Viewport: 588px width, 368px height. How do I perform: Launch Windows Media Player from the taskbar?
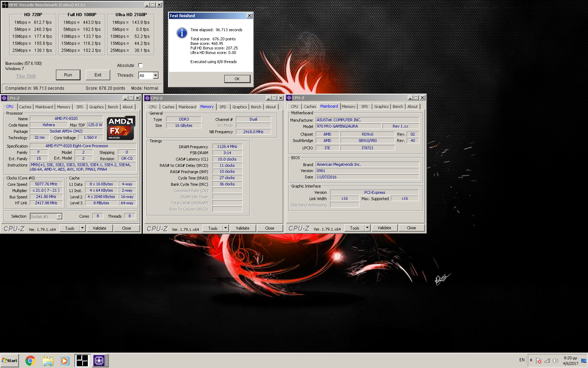pos(64,360)
